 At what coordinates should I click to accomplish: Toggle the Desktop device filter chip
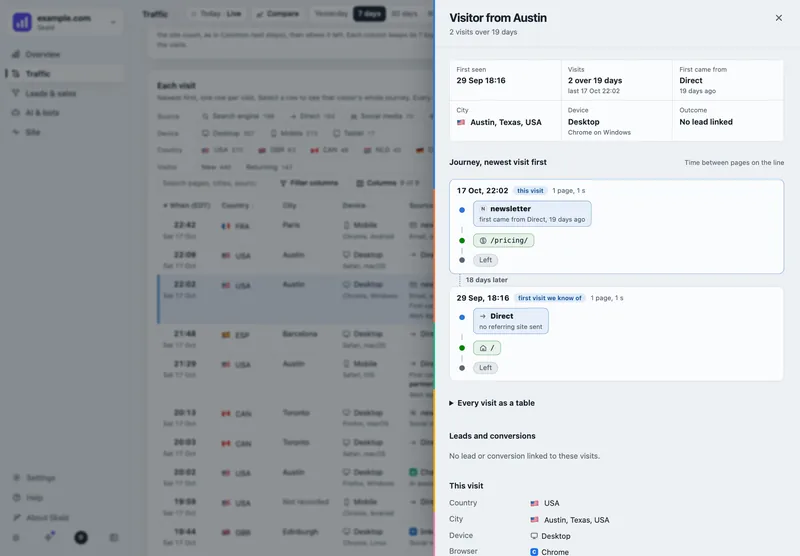(x=228, y=133)
